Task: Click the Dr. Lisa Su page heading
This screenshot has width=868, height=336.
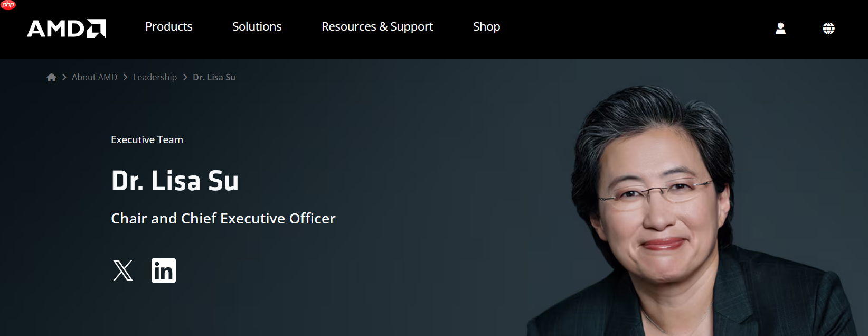Action: [175, 181]
